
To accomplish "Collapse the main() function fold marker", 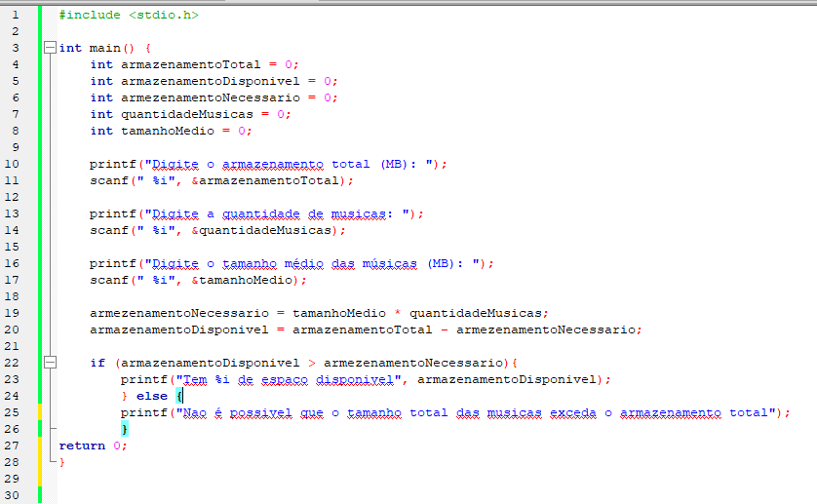I will click(x=50, y=48).
